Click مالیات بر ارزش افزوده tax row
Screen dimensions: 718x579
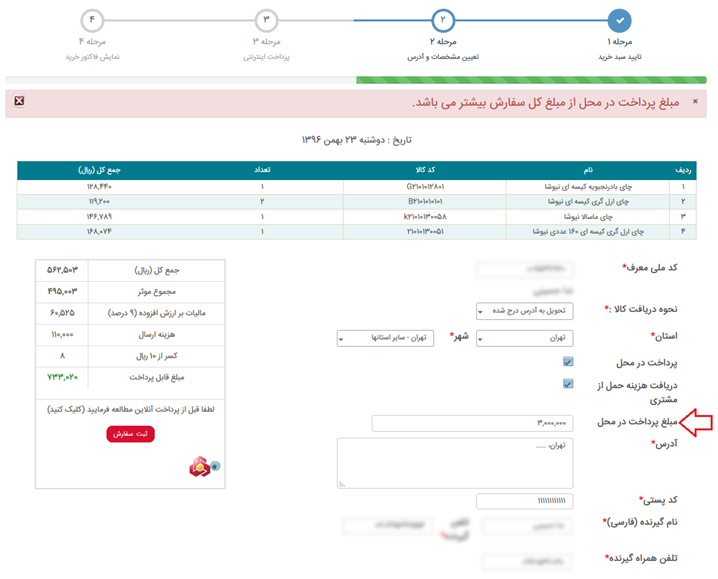click(x=131, y=313)
